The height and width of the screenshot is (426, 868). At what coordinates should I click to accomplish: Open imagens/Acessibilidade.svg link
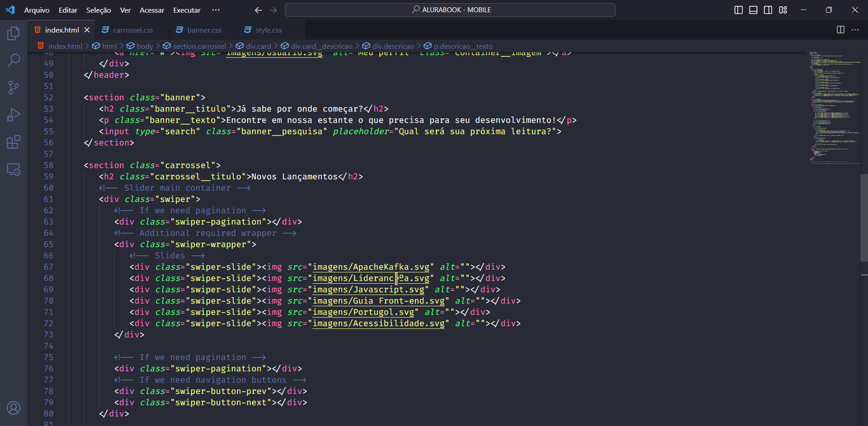point(378,323)
